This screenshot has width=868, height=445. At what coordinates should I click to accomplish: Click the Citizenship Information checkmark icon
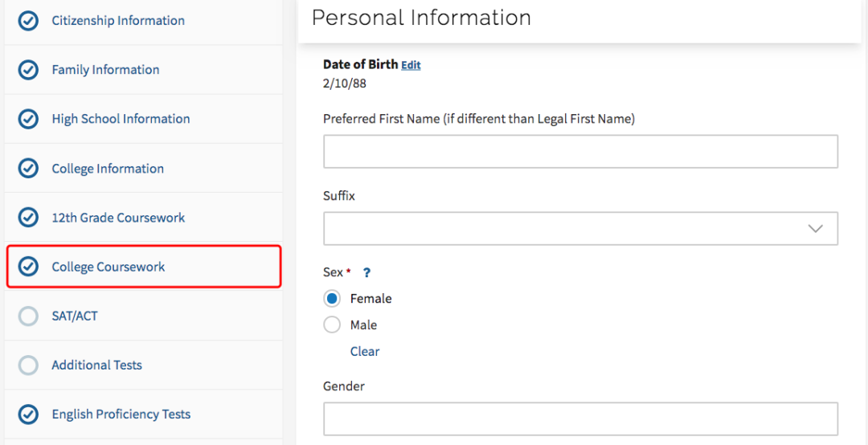pyautogui.click(x=28, y=21)
